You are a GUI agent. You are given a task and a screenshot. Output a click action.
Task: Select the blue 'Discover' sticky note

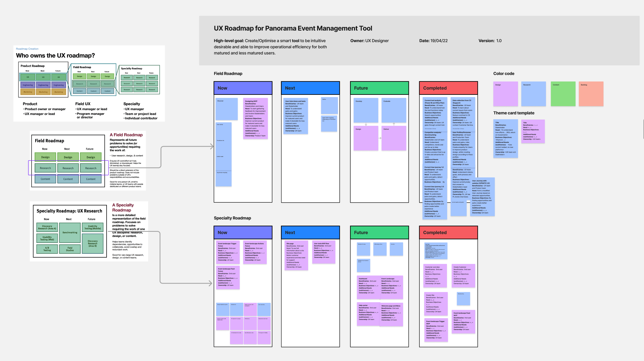[227, 109]
